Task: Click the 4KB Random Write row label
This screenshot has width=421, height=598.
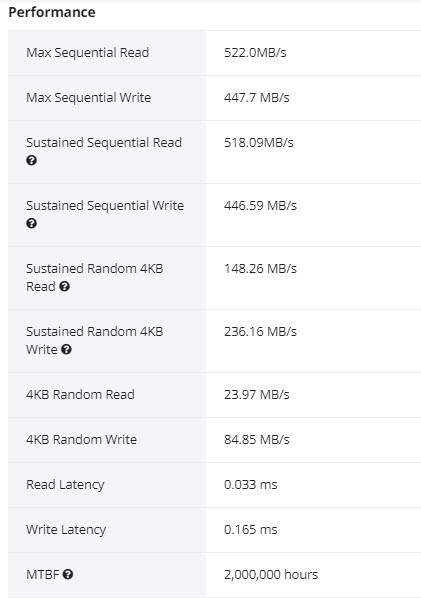Action: 81,439
